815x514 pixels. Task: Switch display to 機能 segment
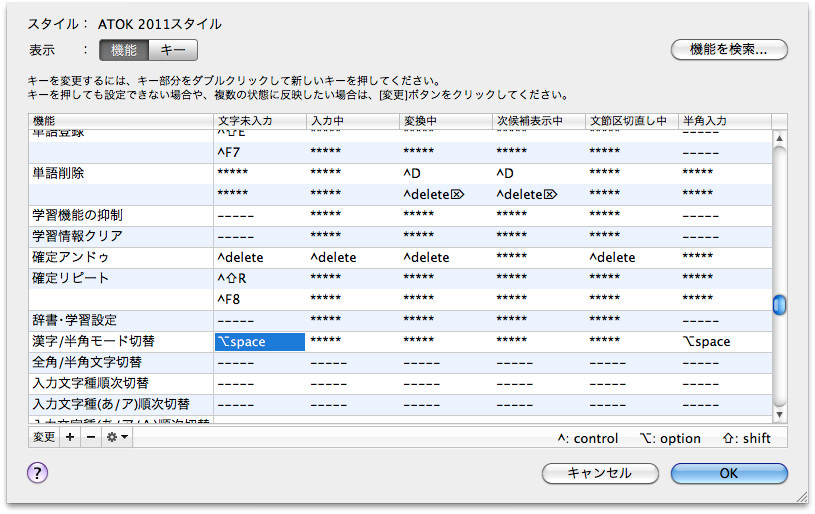tap(124, 50)
